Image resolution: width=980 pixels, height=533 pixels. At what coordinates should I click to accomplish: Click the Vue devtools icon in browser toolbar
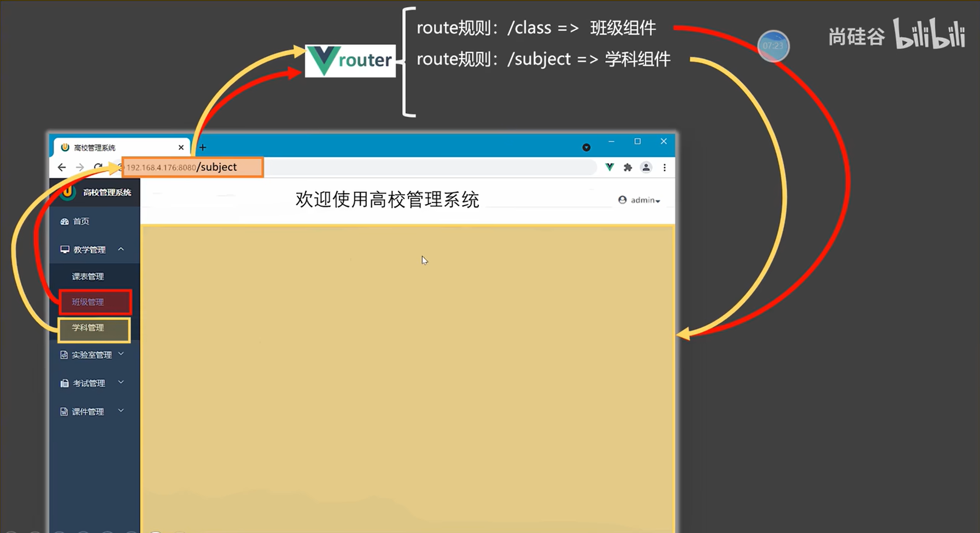coord(610,167)
